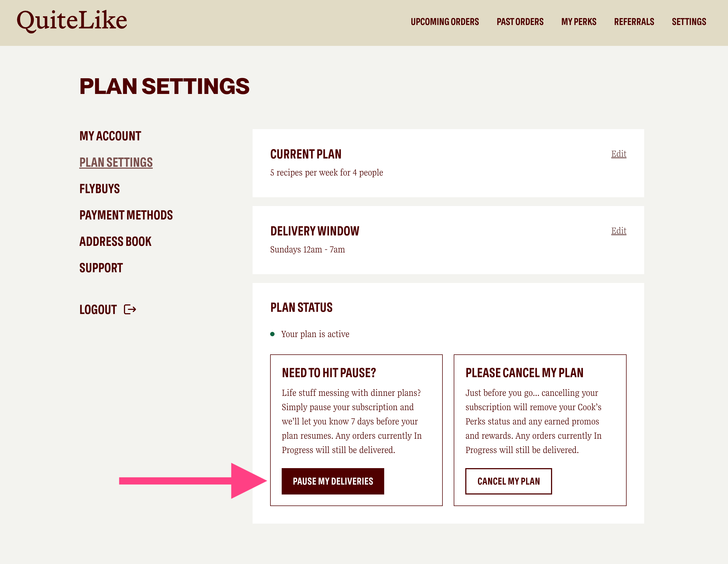Select Plan Settings sidebar link

[x=116, y=162]
